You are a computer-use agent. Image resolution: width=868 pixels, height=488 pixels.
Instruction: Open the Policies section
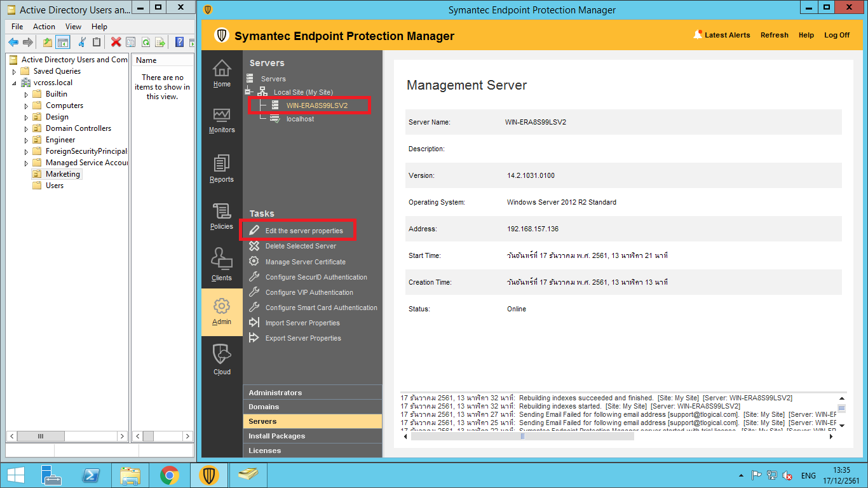point(222,216)
